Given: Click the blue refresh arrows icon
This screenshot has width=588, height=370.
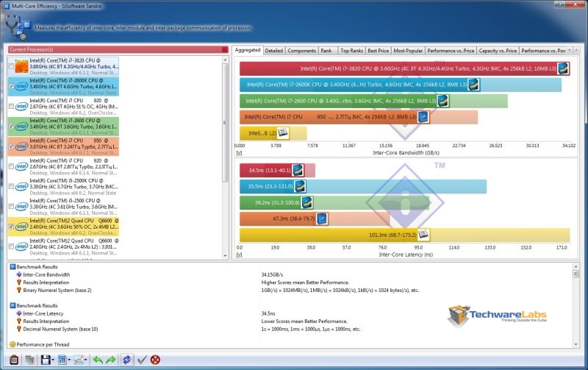Looking at the screenshot, I should pos(126,360).
